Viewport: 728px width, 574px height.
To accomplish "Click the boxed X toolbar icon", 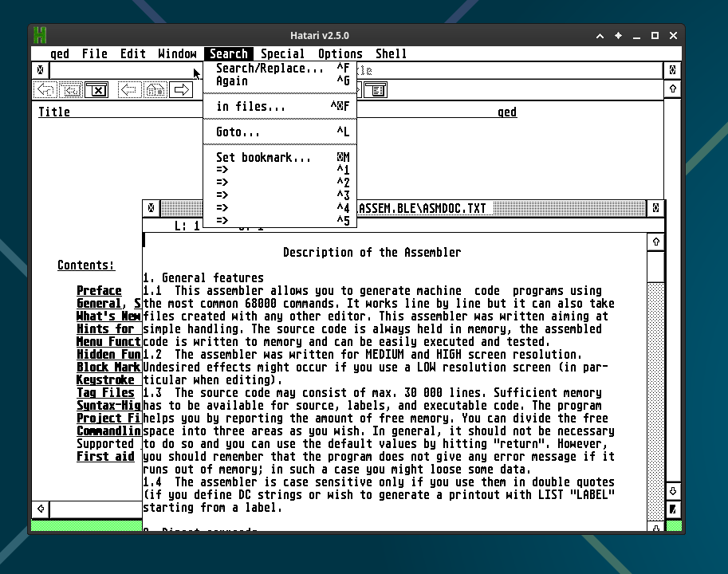I will pos(96,90).
